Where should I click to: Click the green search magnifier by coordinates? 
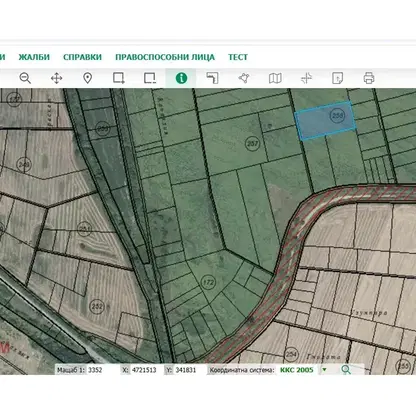[346, 370]
